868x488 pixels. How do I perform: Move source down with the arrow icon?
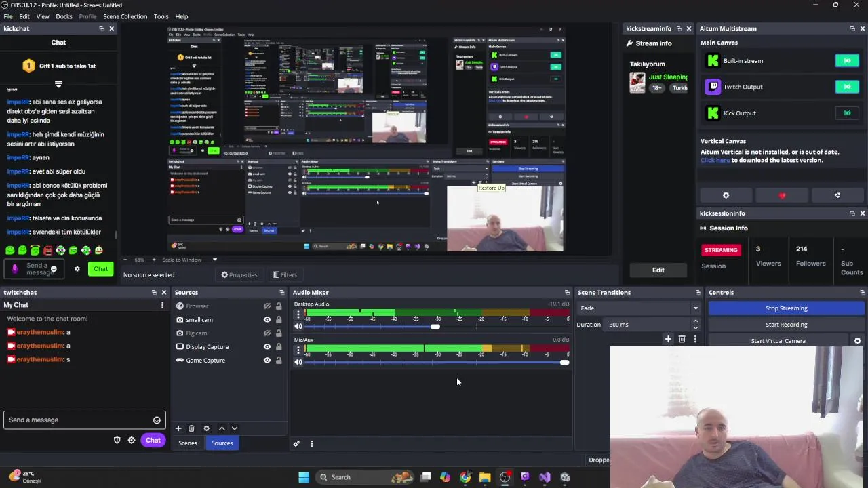pyautogui.click(x=235, y=428)
